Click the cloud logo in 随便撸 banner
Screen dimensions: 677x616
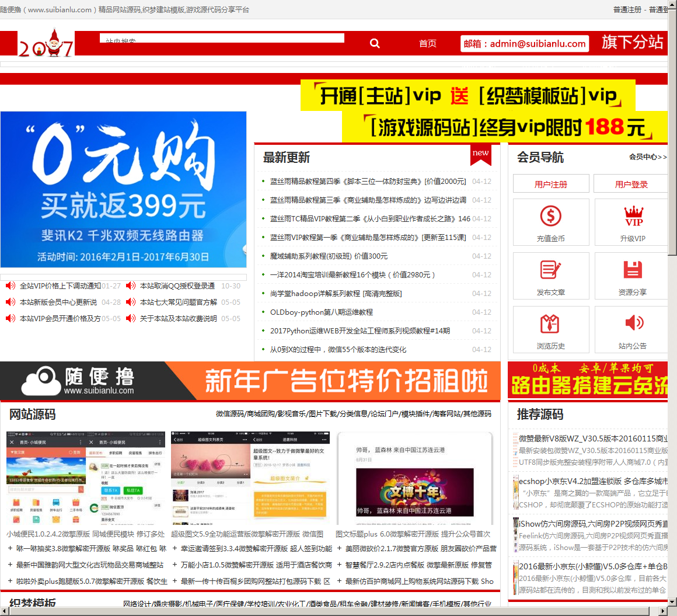(x=41, y=381)
